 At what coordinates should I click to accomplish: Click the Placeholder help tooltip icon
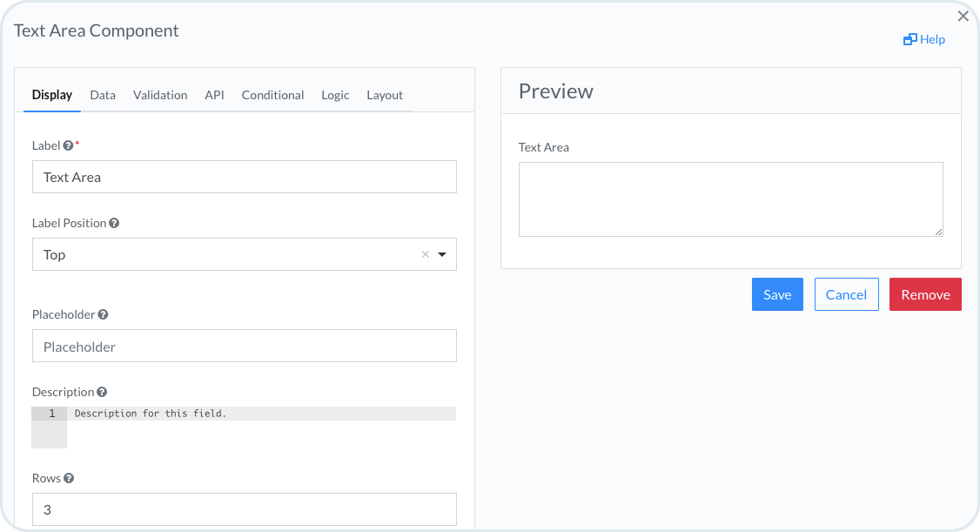coord(103,315)
